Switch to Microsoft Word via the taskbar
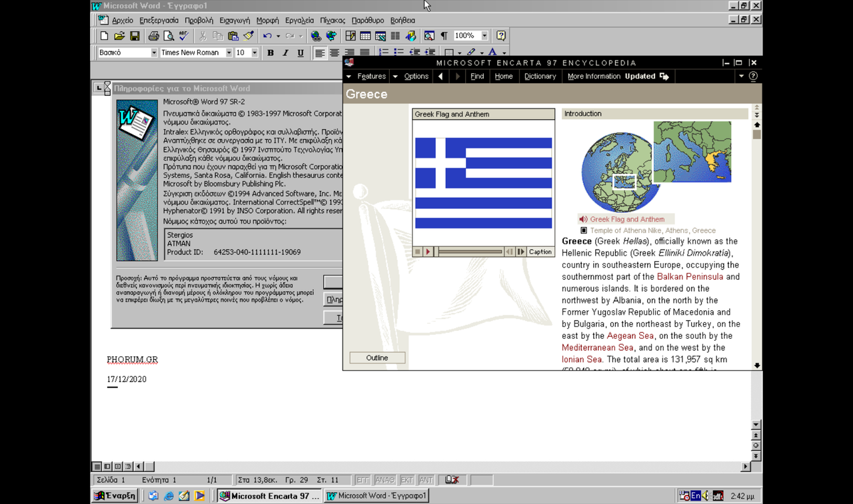The width and height of the screenshot is (853, 504). [376, 495]
